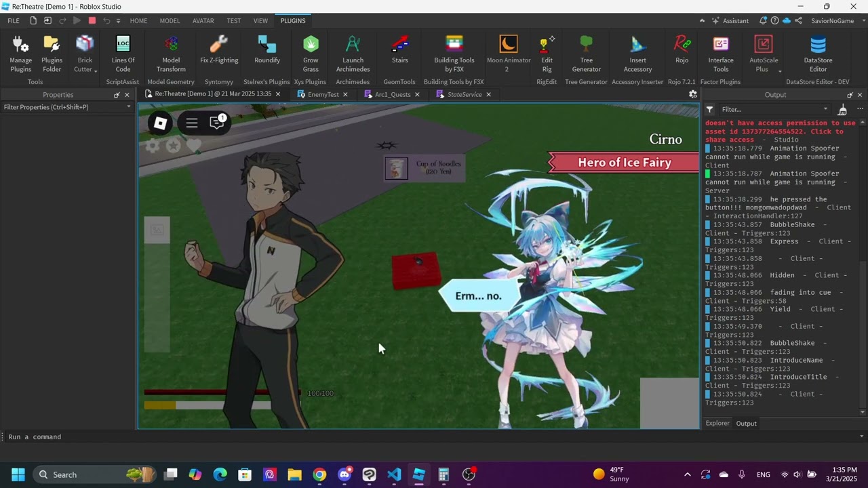Open notifications bell in Studio
868x488 pixels.
tap(764, 21)
